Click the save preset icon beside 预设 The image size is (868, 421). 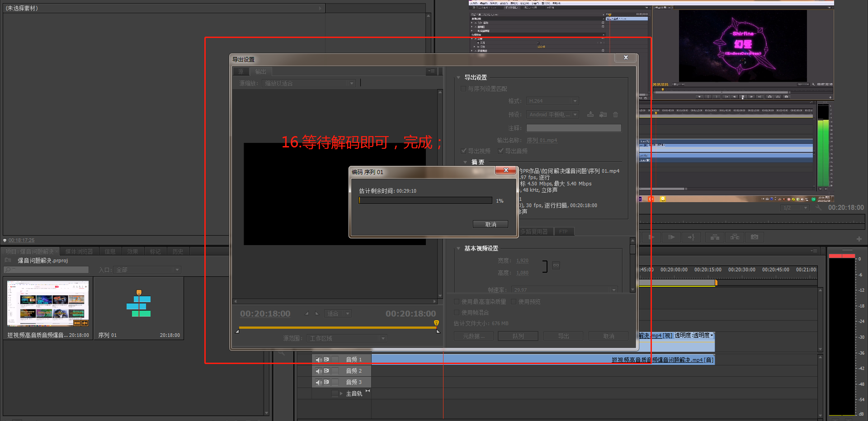(590, 114)
